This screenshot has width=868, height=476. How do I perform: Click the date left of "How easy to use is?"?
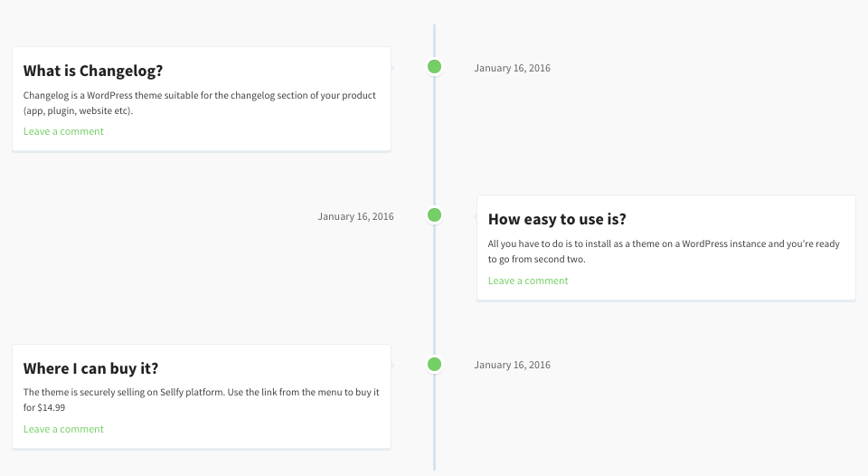click(x=355, y=216)
